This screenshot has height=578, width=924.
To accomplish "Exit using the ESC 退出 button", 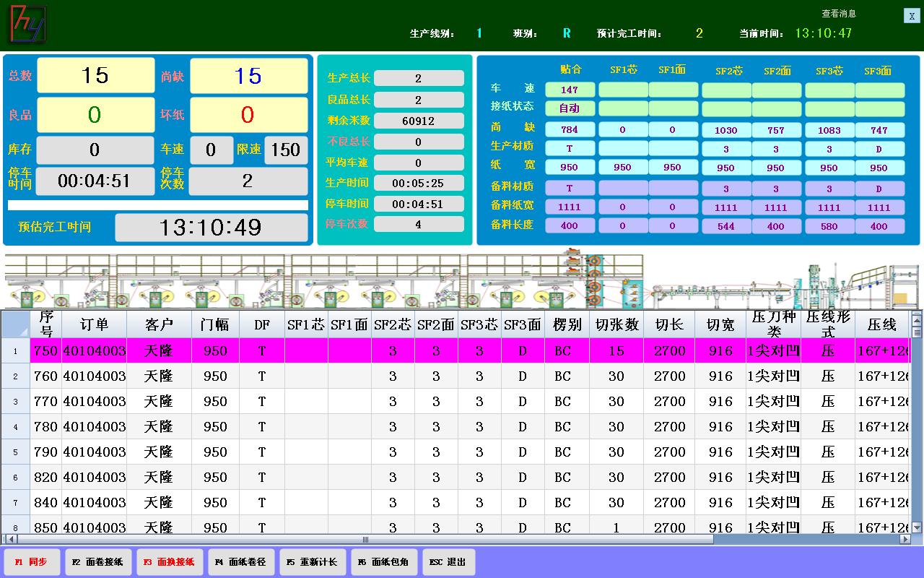I will 448,562.
